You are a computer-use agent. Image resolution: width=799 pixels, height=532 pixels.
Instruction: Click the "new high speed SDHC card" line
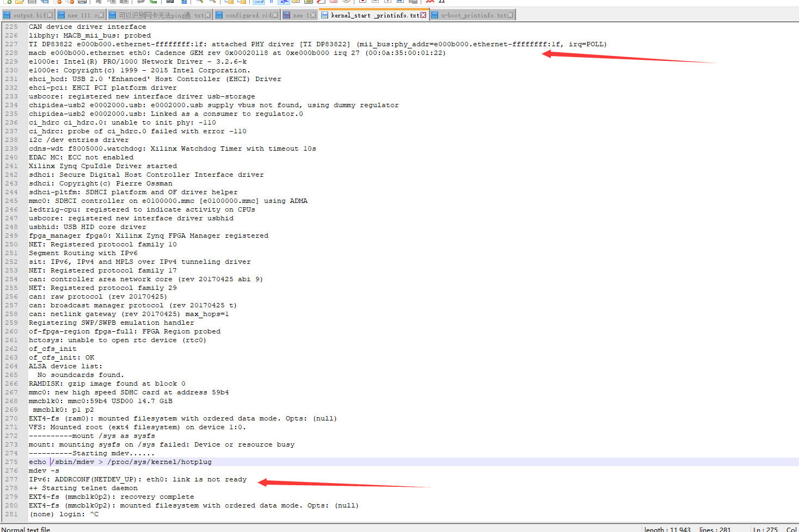coord(129,392)
